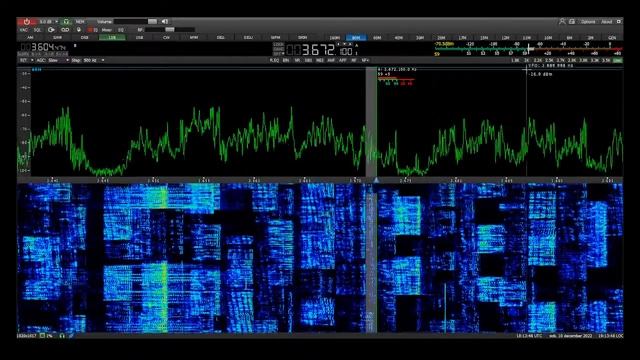
Task: Click the red recording icon before Mixer
Action: pyautogui.click(x=93, y=30)
